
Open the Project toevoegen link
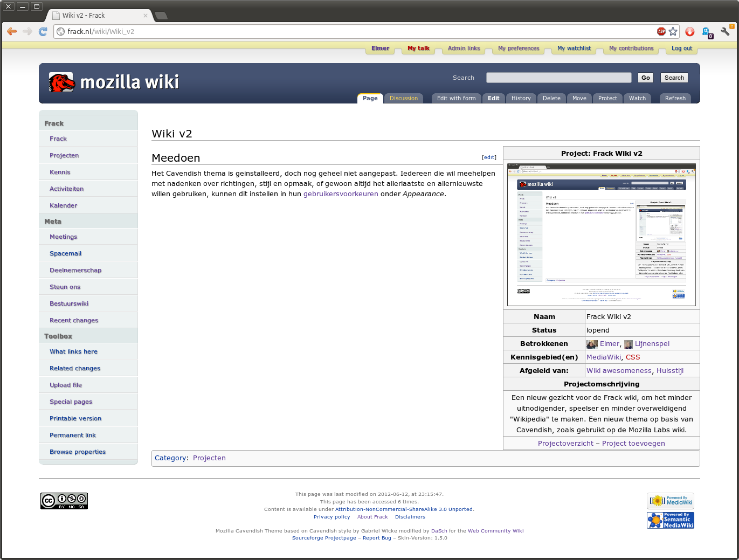pyautogui.click(x=633, y=444)
